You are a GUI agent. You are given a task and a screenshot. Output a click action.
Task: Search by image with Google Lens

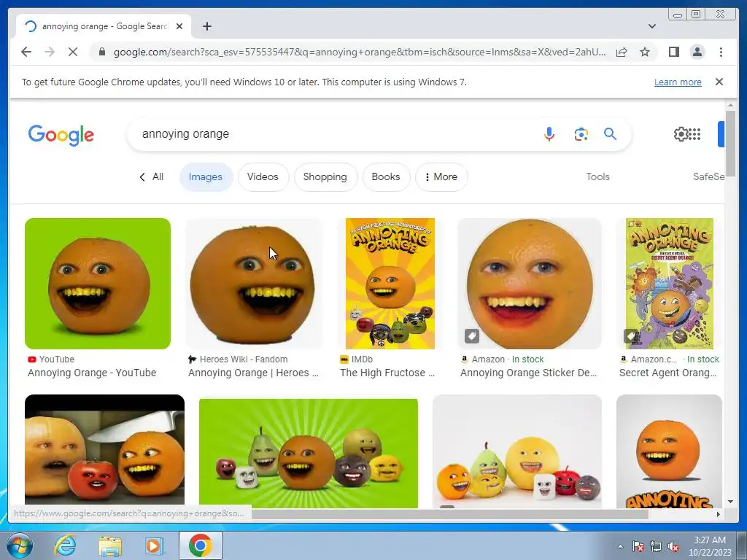point(581,134)
